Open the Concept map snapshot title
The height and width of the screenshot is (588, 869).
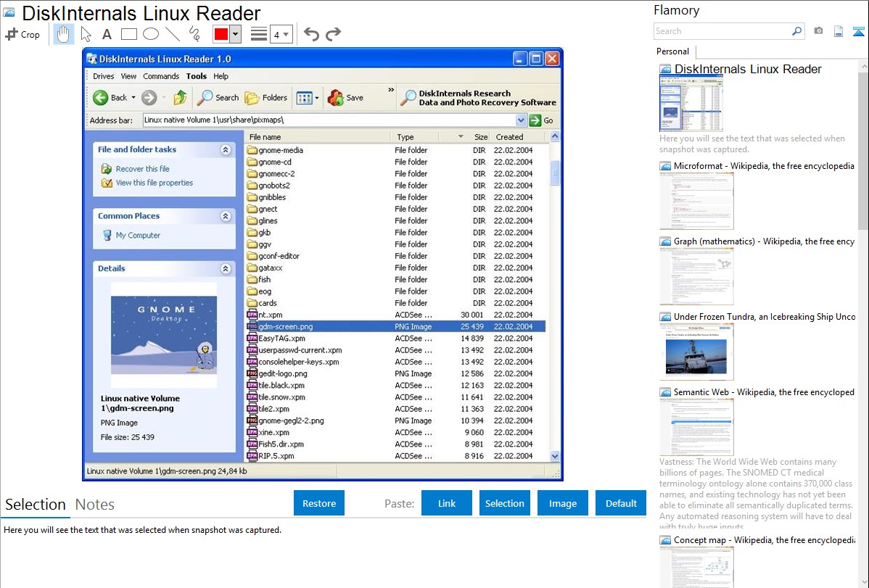[764, 540]
